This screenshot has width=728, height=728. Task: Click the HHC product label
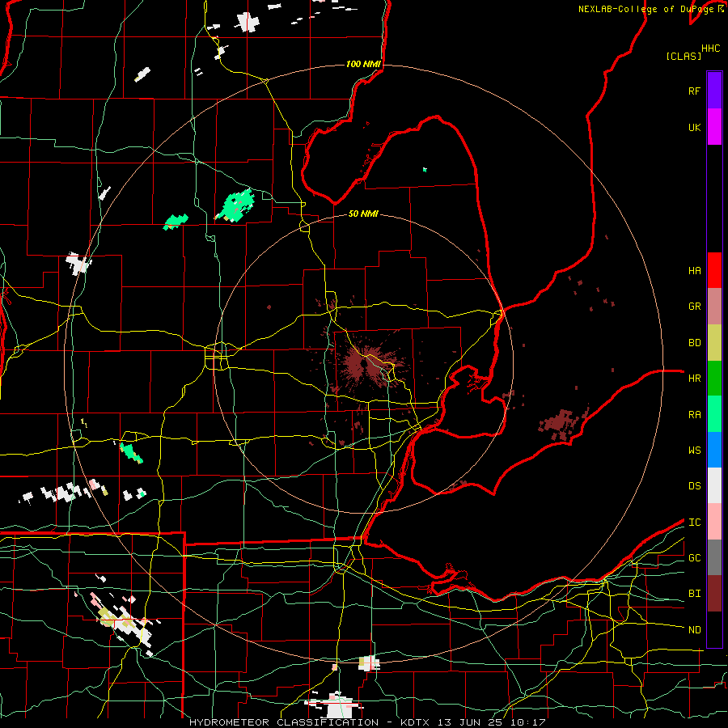[x=711, y=49]
